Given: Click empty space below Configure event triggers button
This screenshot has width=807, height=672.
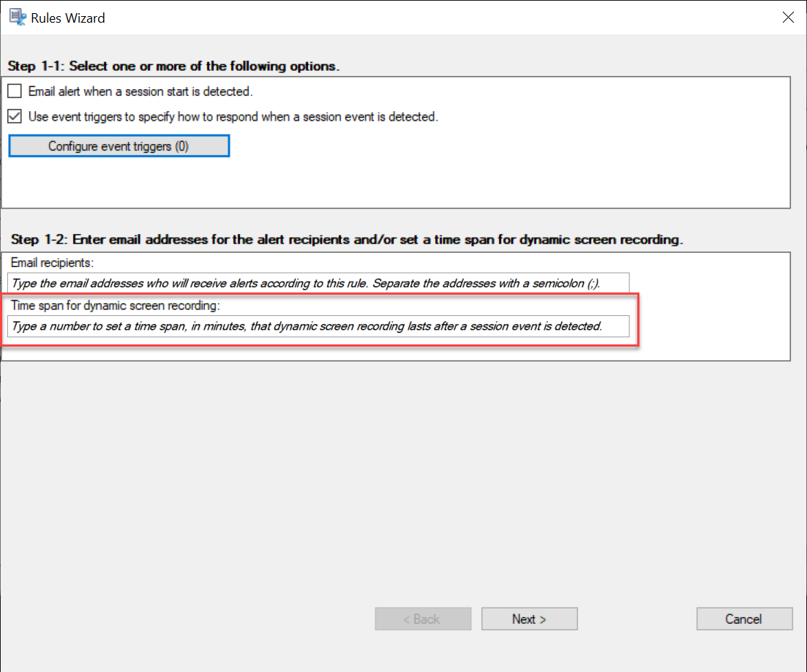Looking at the screenshot, I should coord(395,183).
